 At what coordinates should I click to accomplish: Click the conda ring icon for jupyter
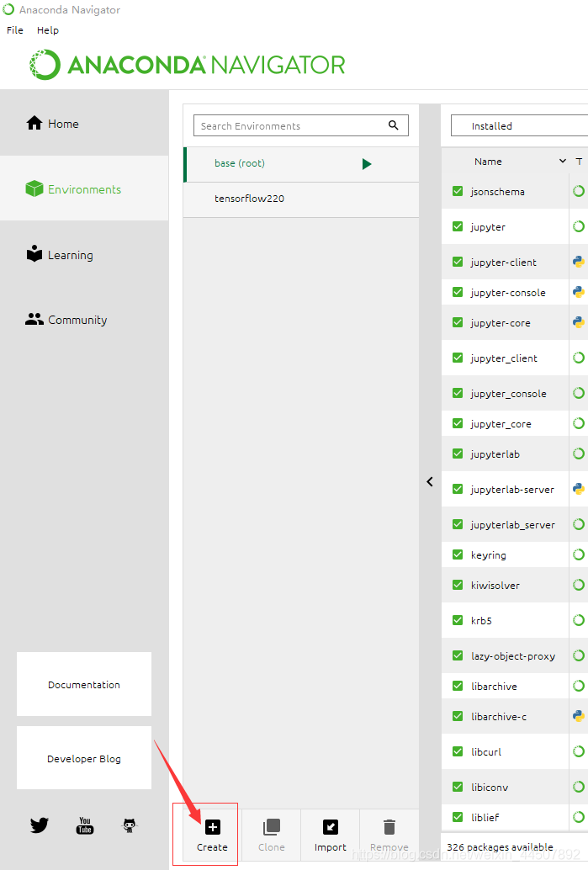click(579, 226)
